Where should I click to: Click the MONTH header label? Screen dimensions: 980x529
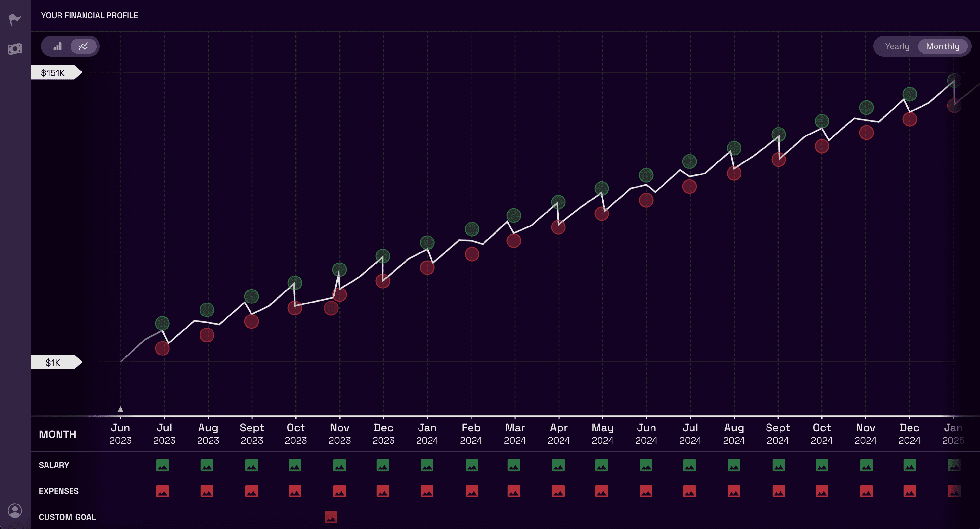(x=58, y=434)
